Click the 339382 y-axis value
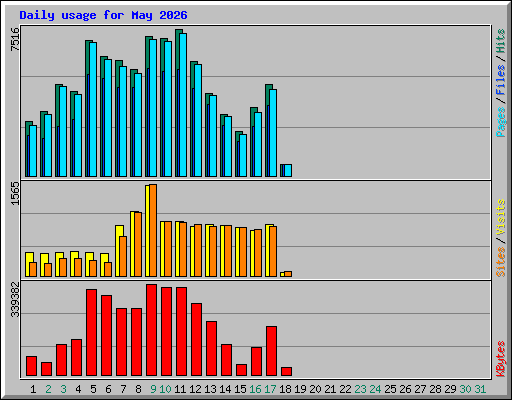Image resolution: width=512 pixels, height=400 pixels. (15, 299)
